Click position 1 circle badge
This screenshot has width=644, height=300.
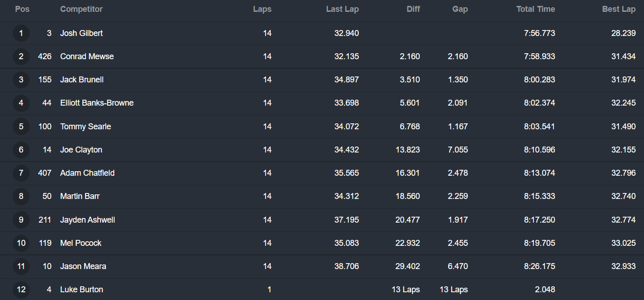pyautogui.click(x=21, y=33)
